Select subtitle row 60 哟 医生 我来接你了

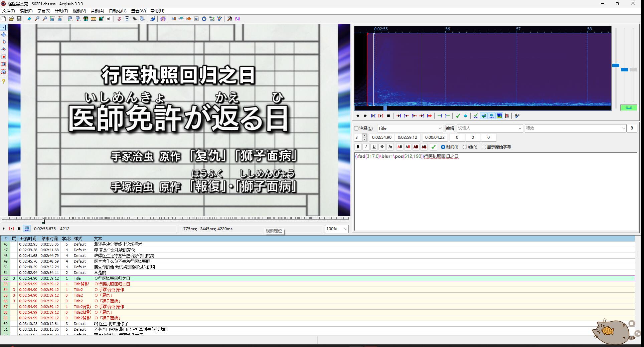pos(317,324)
